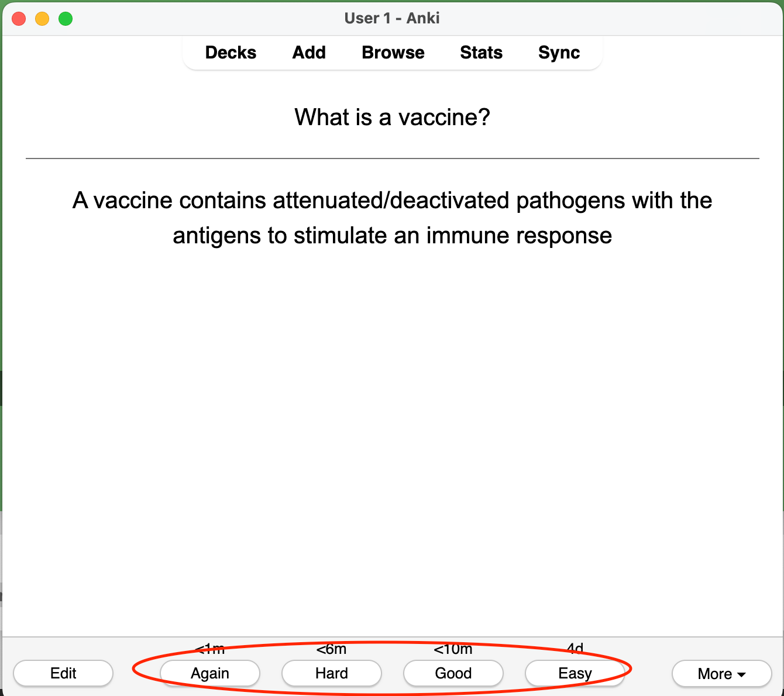784x696 pixels.
Task: Minimize the window using yellow button
Action: 42,19
